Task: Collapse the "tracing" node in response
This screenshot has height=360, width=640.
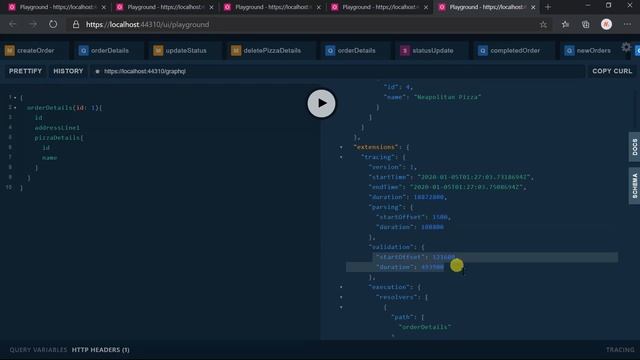Action: click(x=341, y=157)
